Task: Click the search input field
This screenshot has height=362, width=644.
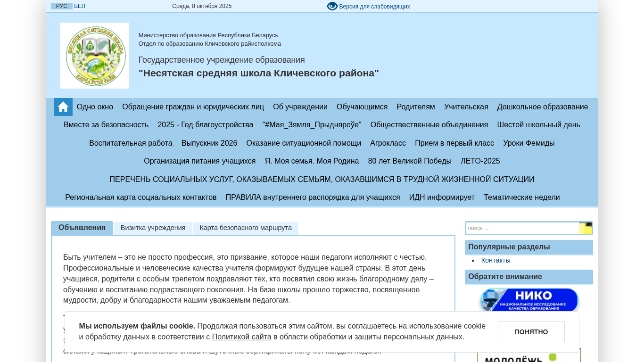Action: pos(522,228)
